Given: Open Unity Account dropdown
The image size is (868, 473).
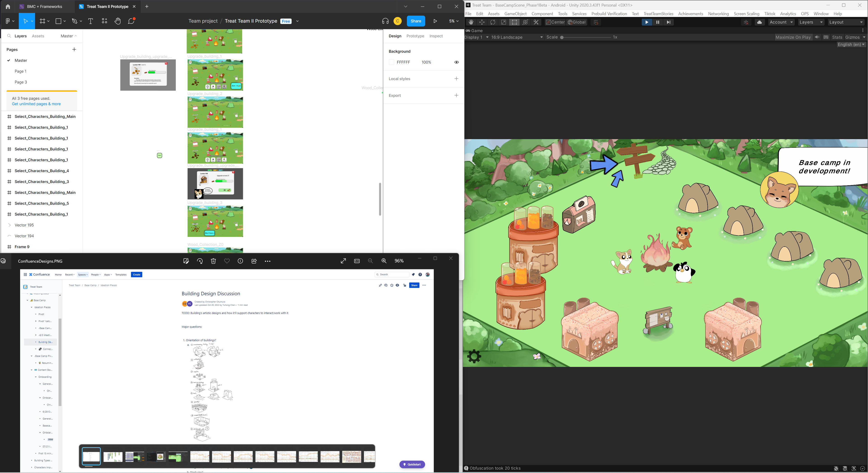Looking at the screenshot, I should click(781, 22).
